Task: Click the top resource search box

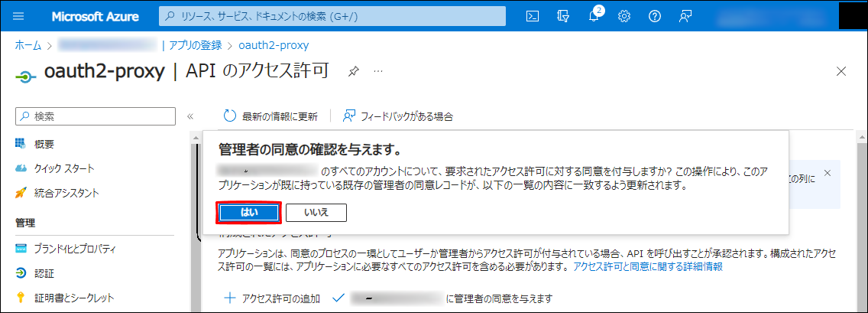Action: click(x=332, y=16)
